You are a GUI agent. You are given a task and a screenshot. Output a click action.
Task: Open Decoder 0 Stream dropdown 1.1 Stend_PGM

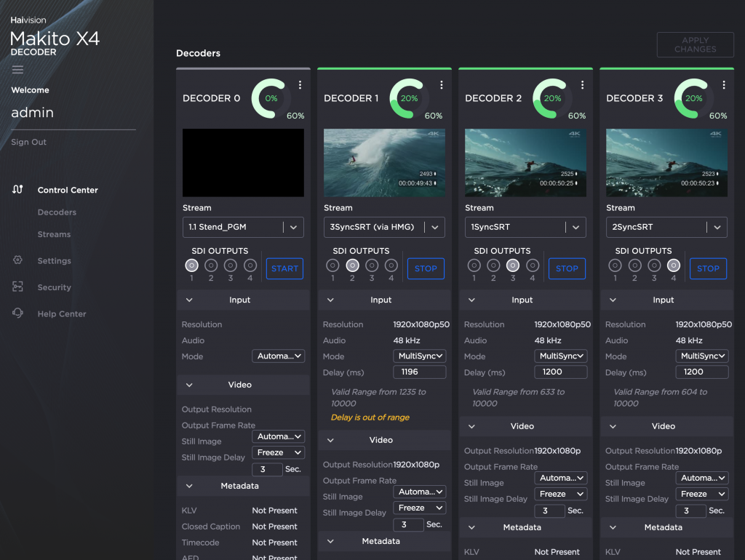[243, 227]
